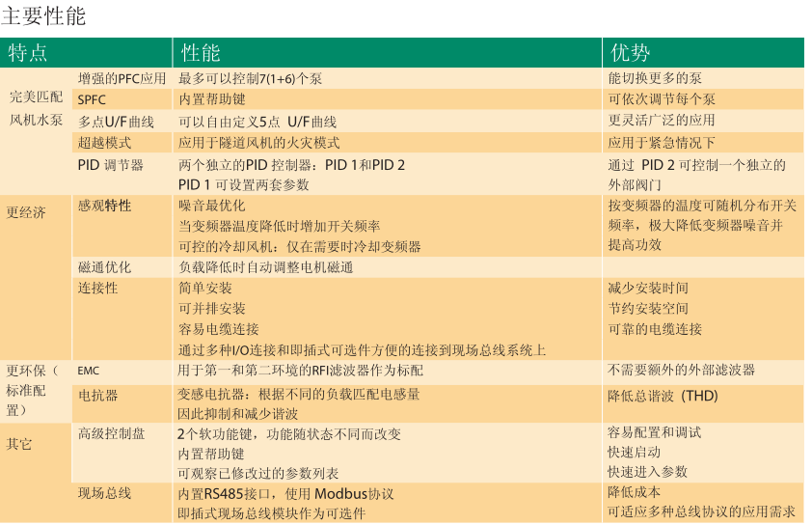Click the 特点 column header

pos(28,52)
